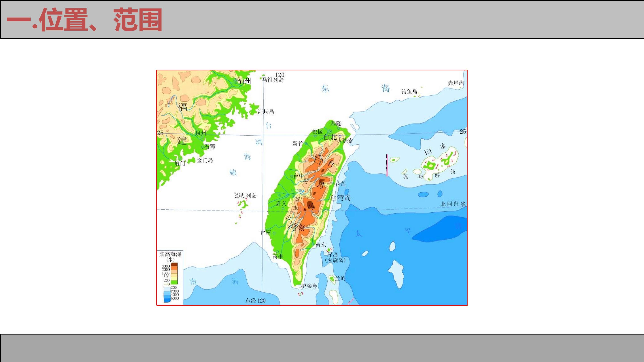
Task: Click the 澎湖列岛 label
Action: pyautogui.click(x=246, y=196)
